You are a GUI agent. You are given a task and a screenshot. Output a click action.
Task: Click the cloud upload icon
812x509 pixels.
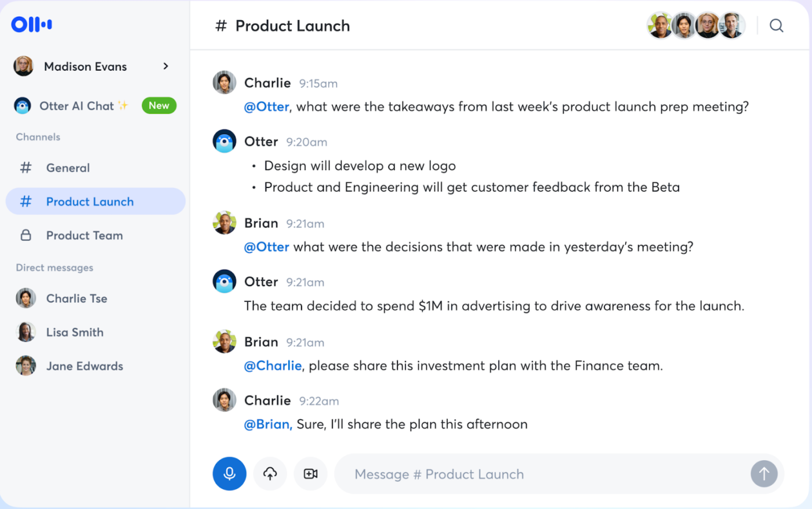270,474
